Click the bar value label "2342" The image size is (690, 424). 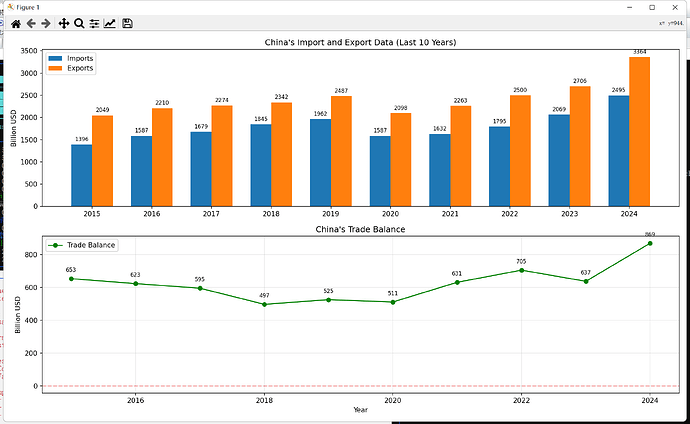[x=282, y=97]
